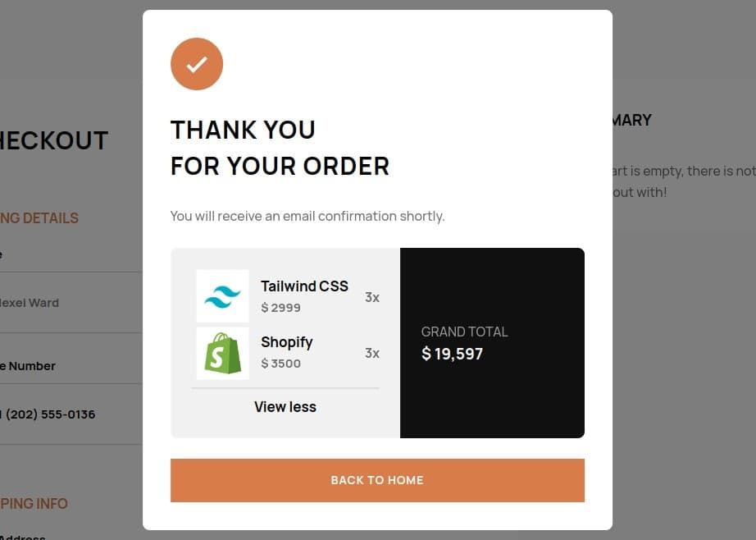Click the Tailwind CSS product name
Image resolution: width=756 pixels, height=540 pixels.
click(x=304, y=286)
